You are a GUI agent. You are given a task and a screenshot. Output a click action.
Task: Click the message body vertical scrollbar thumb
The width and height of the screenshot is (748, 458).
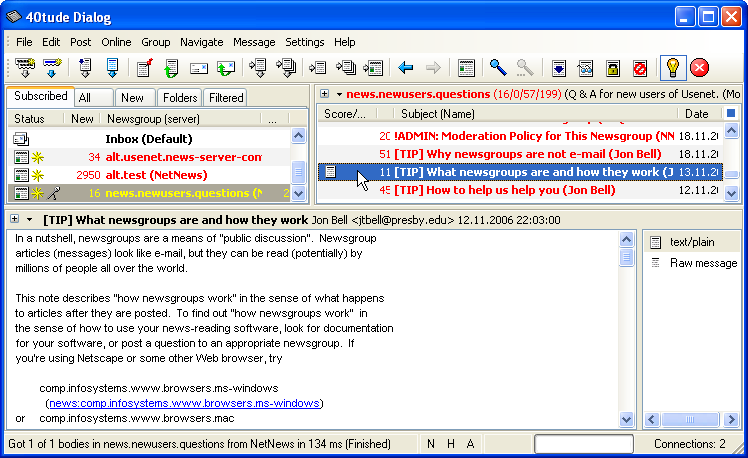pyautogui.click(x=627, y=258)
